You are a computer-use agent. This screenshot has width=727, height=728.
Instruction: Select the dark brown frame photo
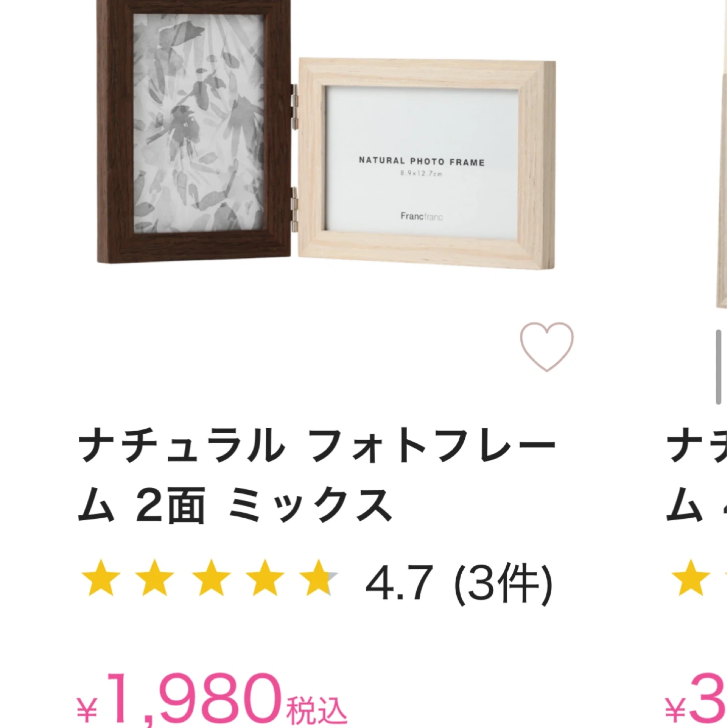point(194,131)
